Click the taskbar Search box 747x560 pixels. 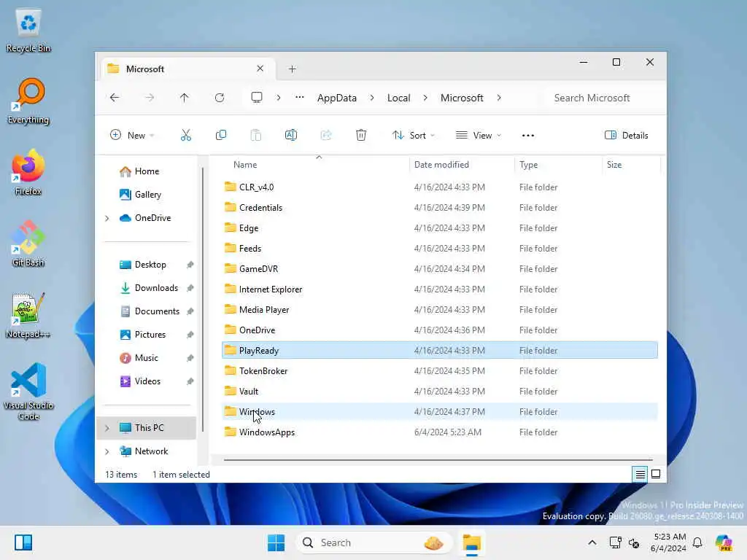pyautogui.click(x=374, y=542)
